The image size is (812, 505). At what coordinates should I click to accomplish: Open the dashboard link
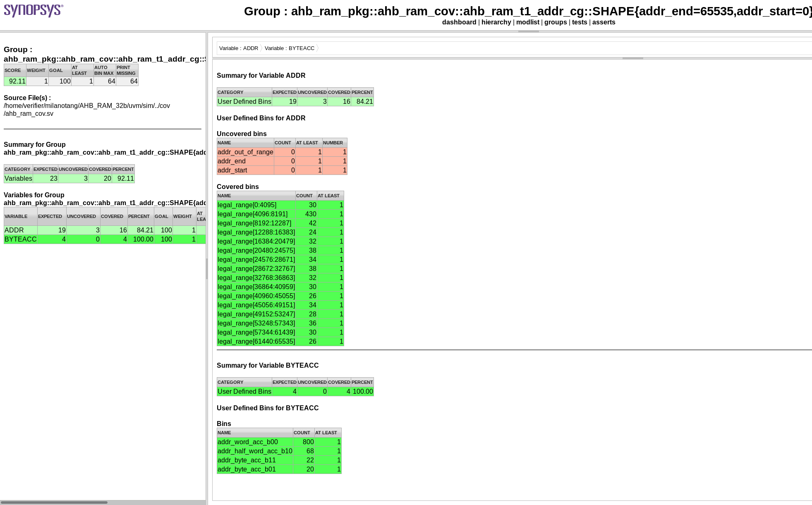[459, 22]
